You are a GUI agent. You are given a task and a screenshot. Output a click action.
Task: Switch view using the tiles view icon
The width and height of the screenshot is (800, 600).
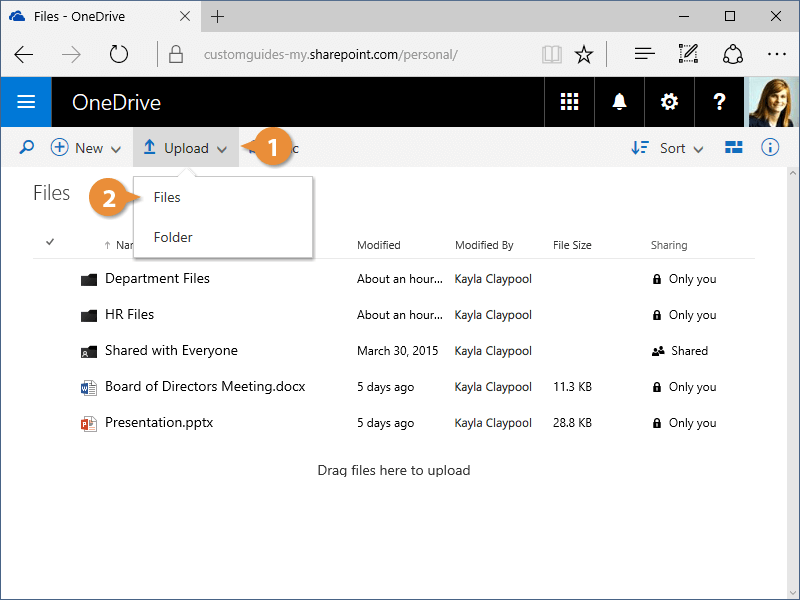pyautogui.click(x=734, y=148)
